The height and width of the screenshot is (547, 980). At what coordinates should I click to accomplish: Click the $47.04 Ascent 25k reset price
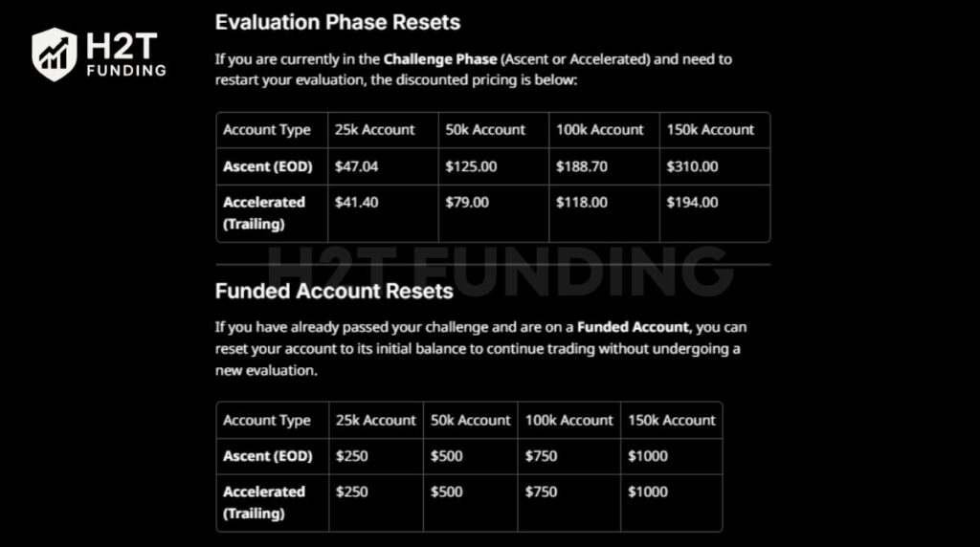356,166
